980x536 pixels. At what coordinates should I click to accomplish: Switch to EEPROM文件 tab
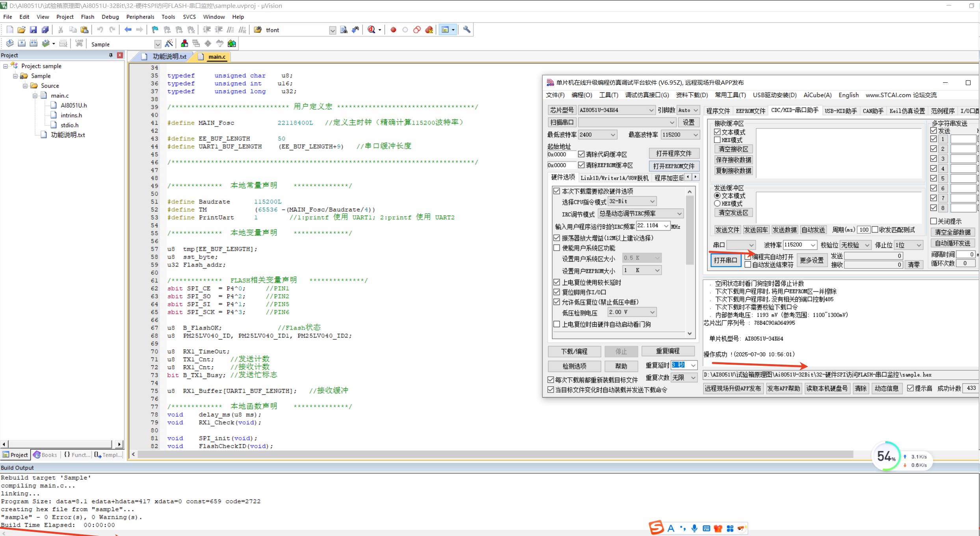[750, 111]
